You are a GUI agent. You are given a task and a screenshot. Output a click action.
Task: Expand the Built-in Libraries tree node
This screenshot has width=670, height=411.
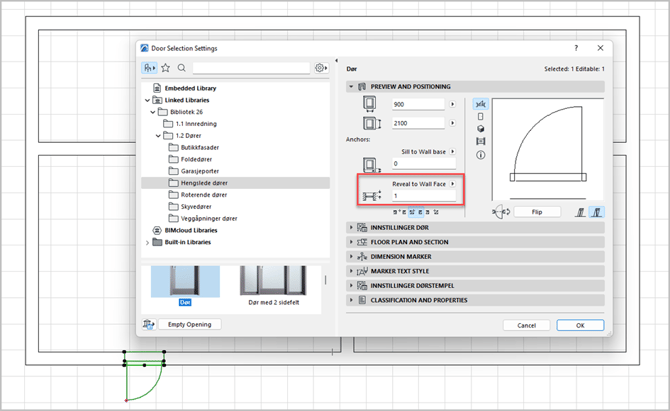[148, 241]
